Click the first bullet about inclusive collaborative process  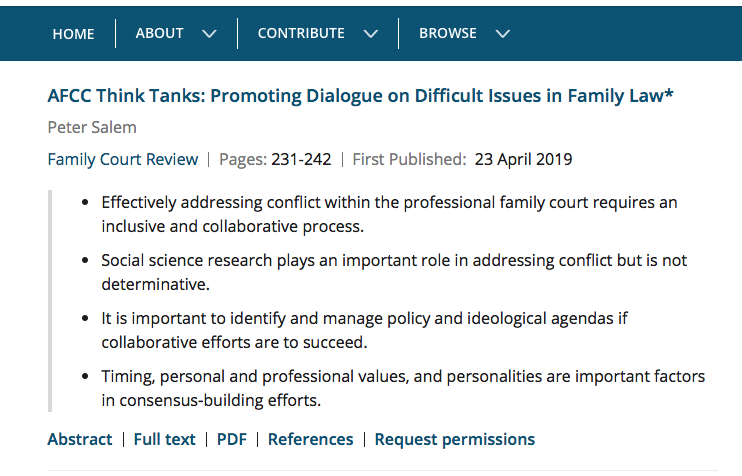point(389,214)
